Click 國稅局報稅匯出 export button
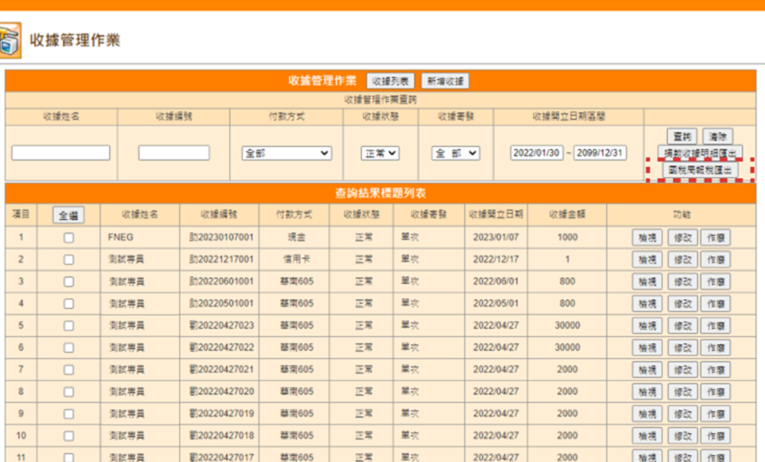Viewport: 765px width, 462px height. (x=700, y=170)
